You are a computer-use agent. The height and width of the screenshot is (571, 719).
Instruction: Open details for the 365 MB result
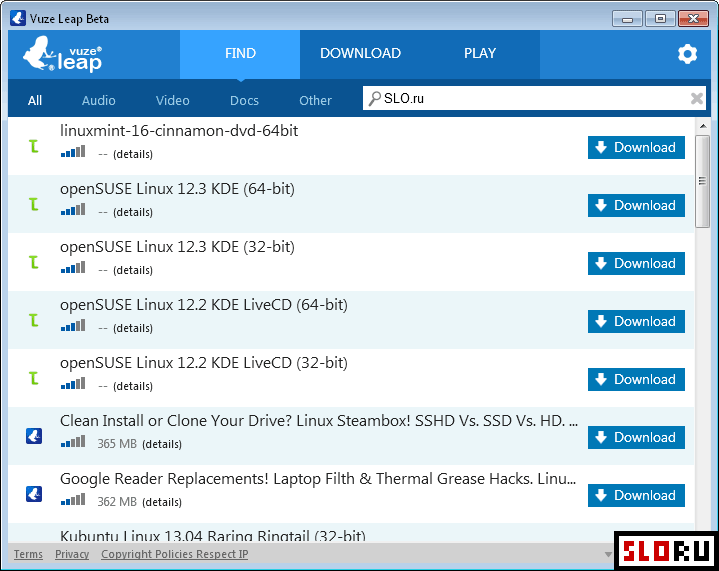point(162,444)
